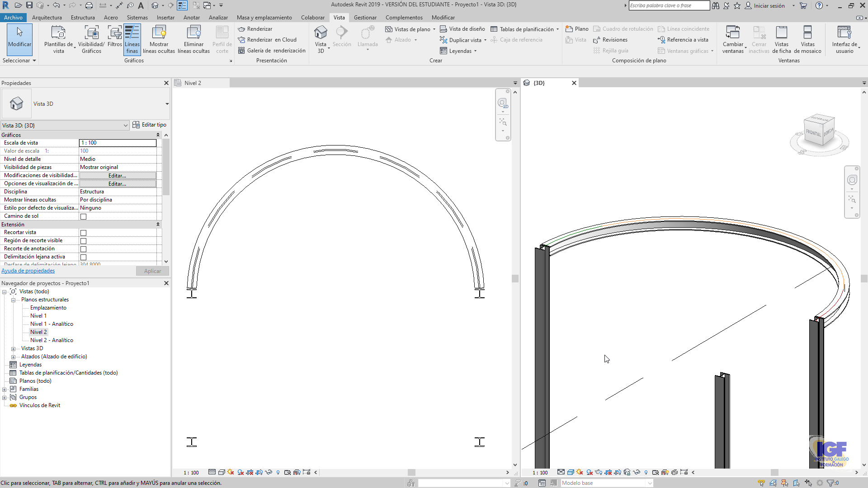Start the Sección tool
868x488 pixels.
point(342,38)
